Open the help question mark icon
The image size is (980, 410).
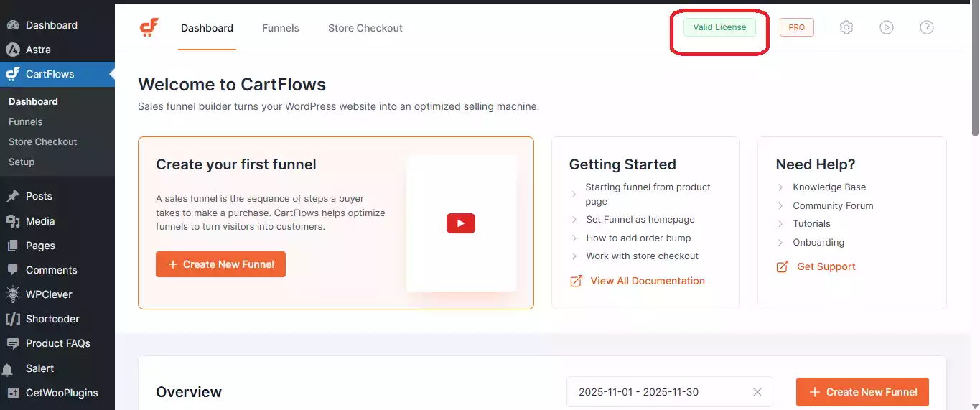click(x=927, y=27)
